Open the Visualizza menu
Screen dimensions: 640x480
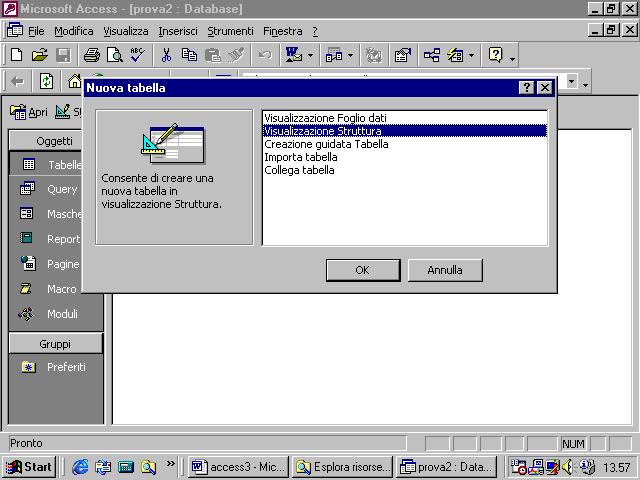click(x=126, y=31)
